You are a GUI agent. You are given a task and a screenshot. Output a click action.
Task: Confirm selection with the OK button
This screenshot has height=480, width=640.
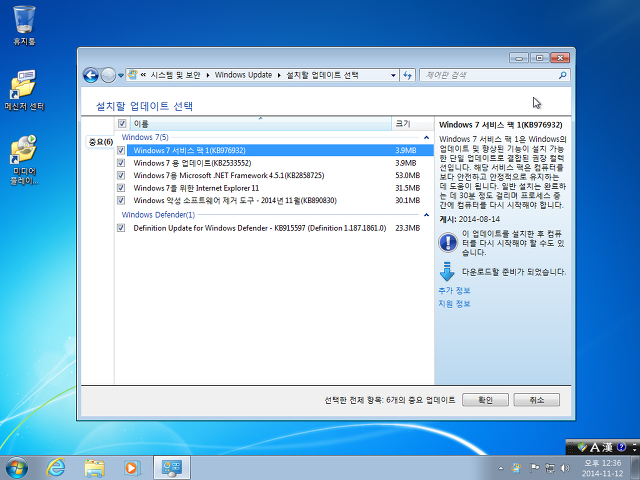click(485, 400)
